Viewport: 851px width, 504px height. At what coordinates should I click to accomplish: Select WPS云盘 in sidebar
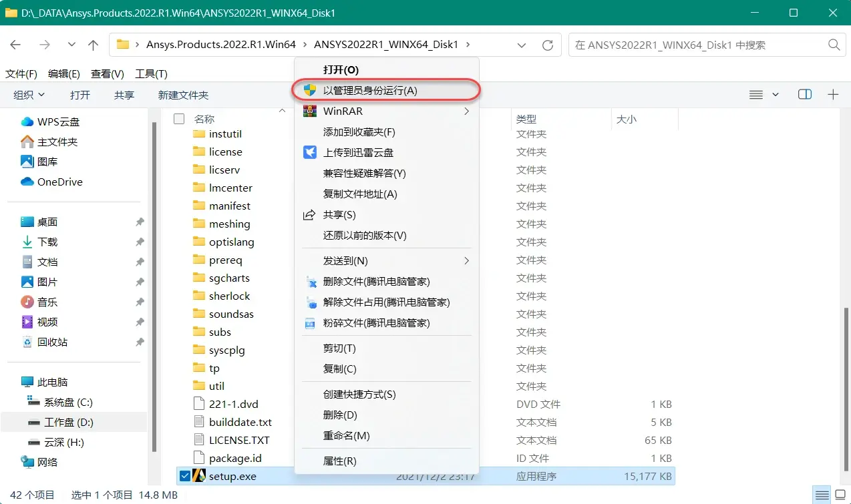(x=51, y=121)
